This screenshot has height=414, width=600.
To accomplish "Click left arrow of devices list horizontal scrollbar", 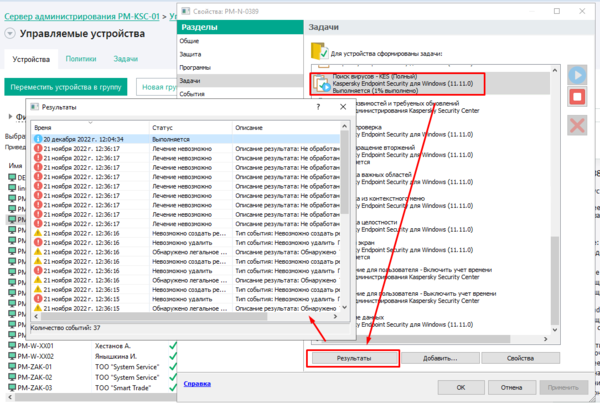I will click(10, 397).
